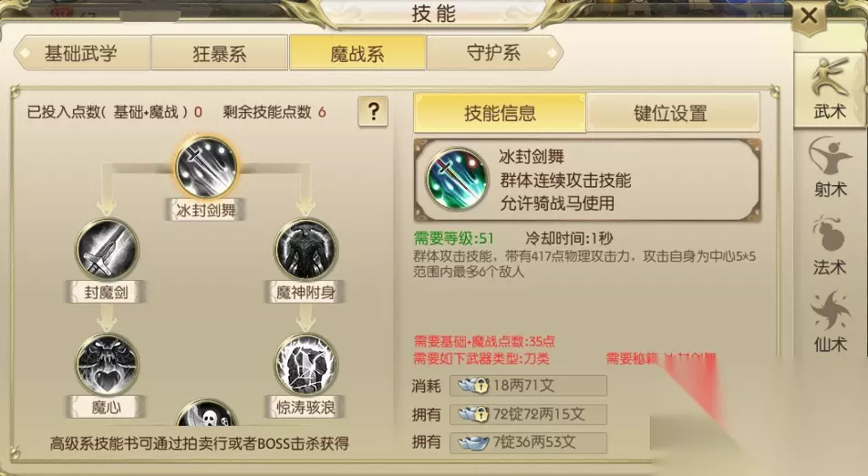
Task: Open the 武术 martial arts category
Action: click(x=830, y=89)
